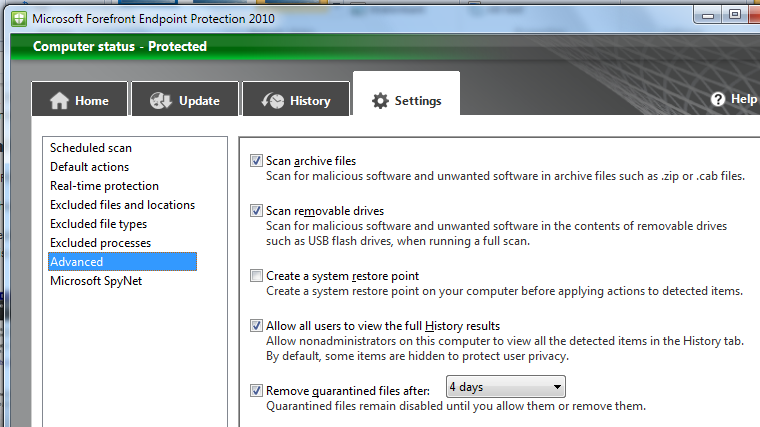Toggle Allow all users to view History
The height and width of the screenshot is (427, 760).
257,326
